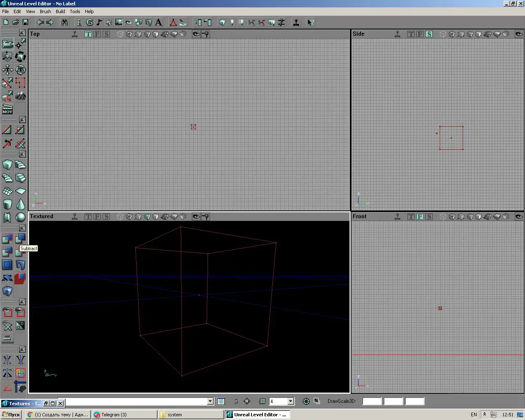Open the grid size dropdown

(291, 401)
